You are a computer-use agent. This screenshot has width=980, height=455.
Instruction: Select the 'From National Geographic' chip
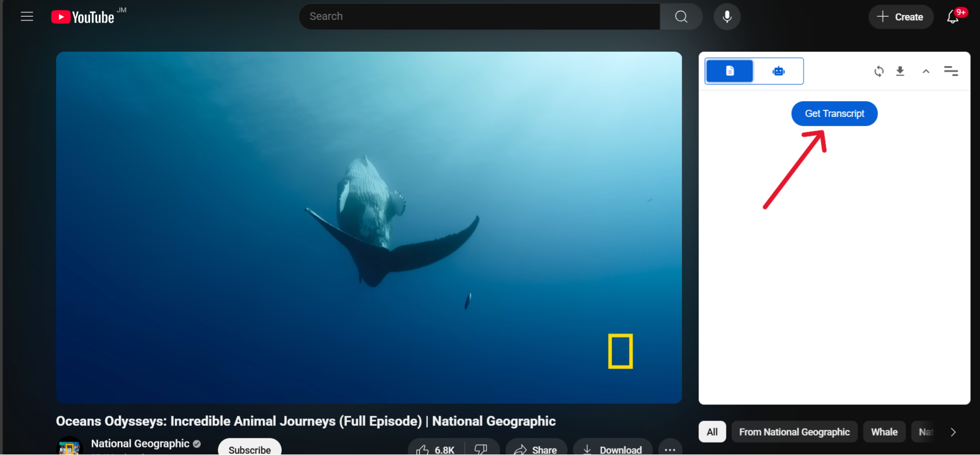pos(794,432)
